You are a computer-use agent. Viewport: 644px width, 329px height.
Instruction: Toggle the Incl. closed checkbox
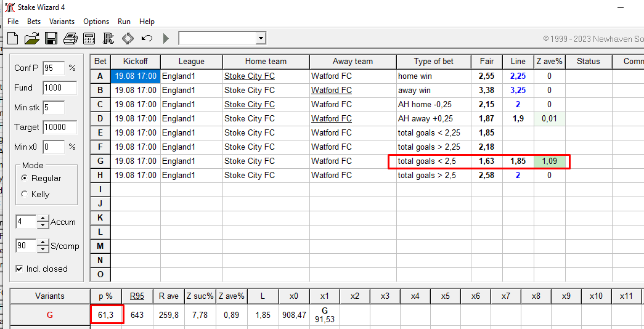coord(19,269)
